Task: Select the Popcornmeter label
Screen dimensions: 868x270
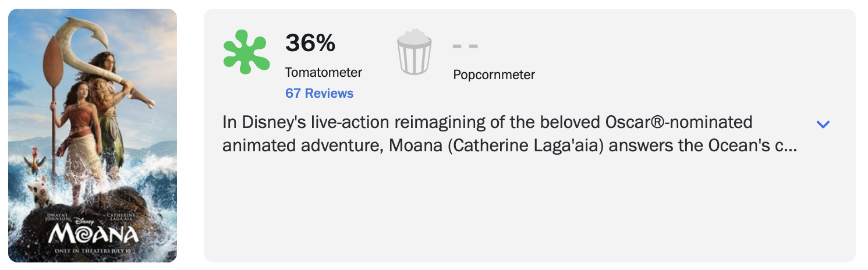Action: coord(494,74)
